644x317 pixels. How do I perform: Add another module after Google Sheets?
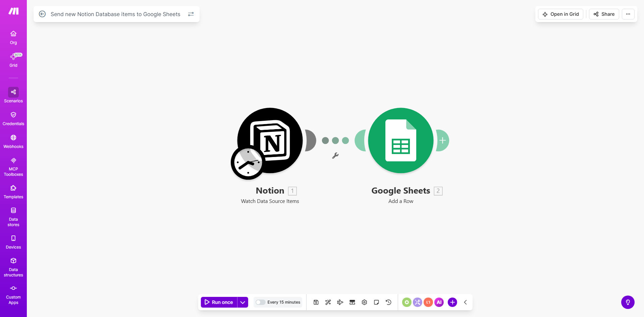[442, 140]
